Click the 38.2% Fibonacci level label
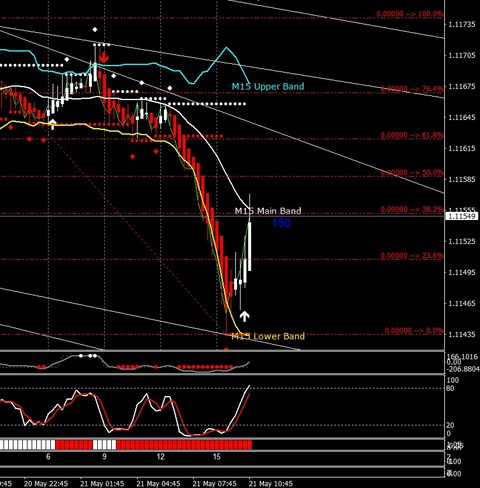This screenshot has height=488, width=480. [412, 209]
